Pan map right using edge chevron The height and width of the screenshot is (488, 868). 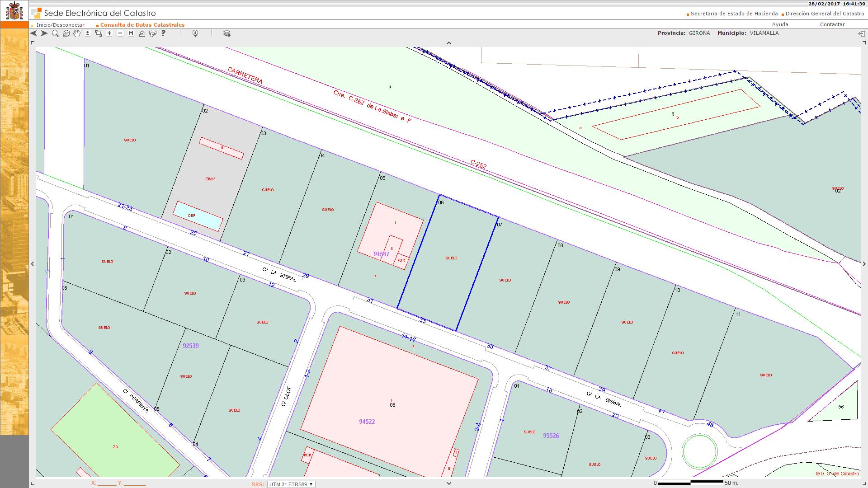click(864, 264)
